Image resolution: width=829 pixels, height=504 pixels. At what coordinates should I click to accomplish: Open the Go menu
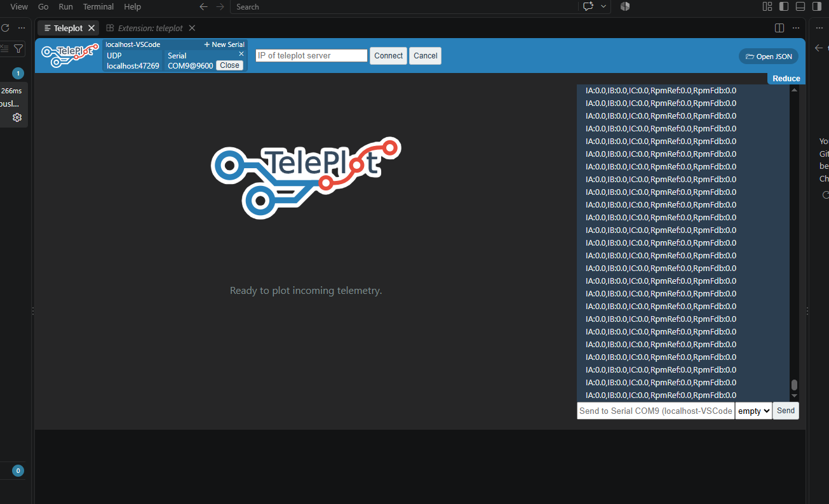click(x=43, y=6)
